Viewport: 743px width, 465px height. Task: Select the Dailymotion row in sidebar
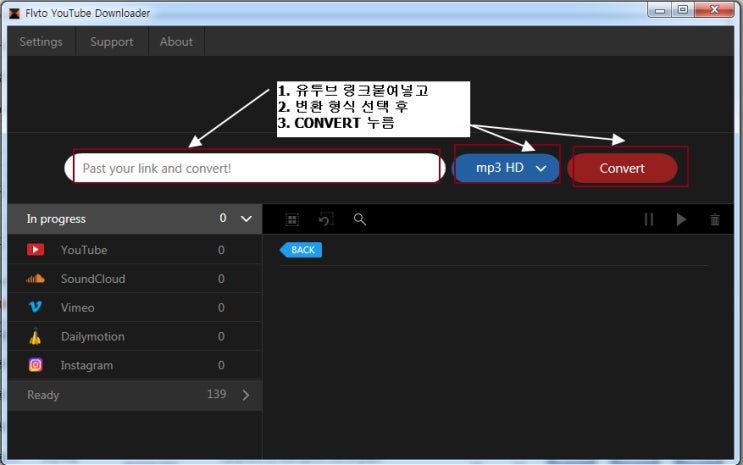(x=135, y=336)
